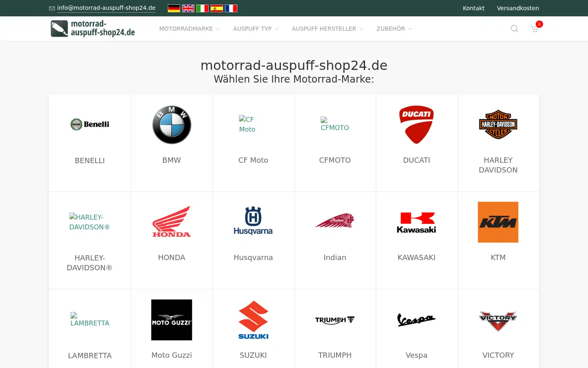Open the KTM brand name link
The width and height of the screenshot is (588, 368).
coord(498,258)
